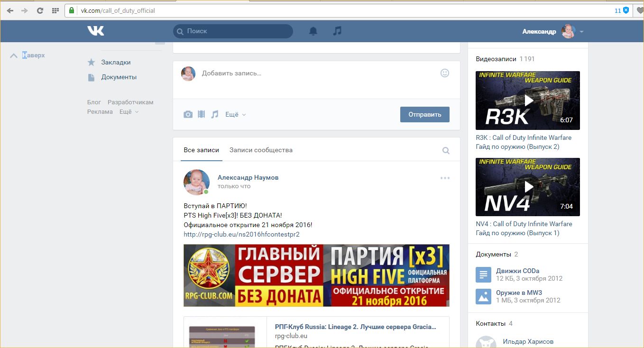Image resolution: width=644 pixels, height=348 pixels.
Task: Play the R3K weapon guide video thumbnail
Action: click(528, 101)
